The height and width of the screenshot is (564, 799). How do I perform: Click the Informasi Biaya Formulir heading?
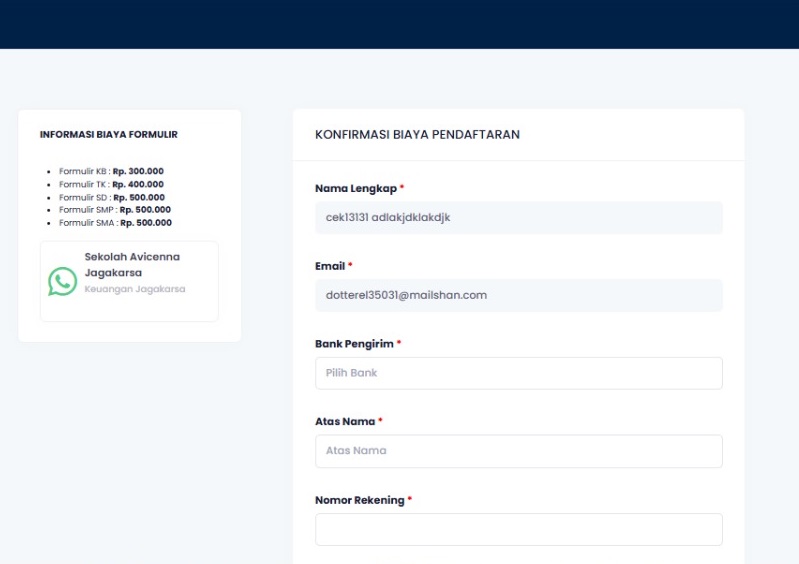tap(108, 135)
